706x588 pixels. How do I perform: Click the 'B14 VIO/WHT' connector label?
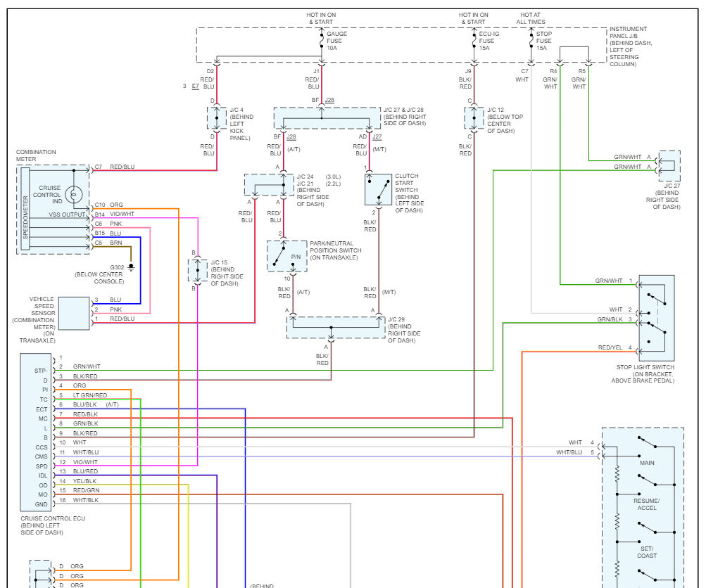point(114,214)
